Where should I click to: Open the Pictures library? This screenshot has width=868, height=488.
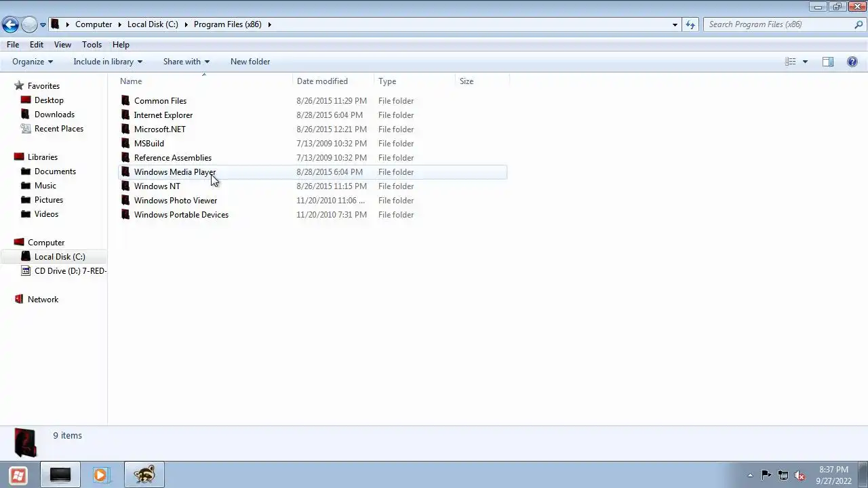point(49,200)
